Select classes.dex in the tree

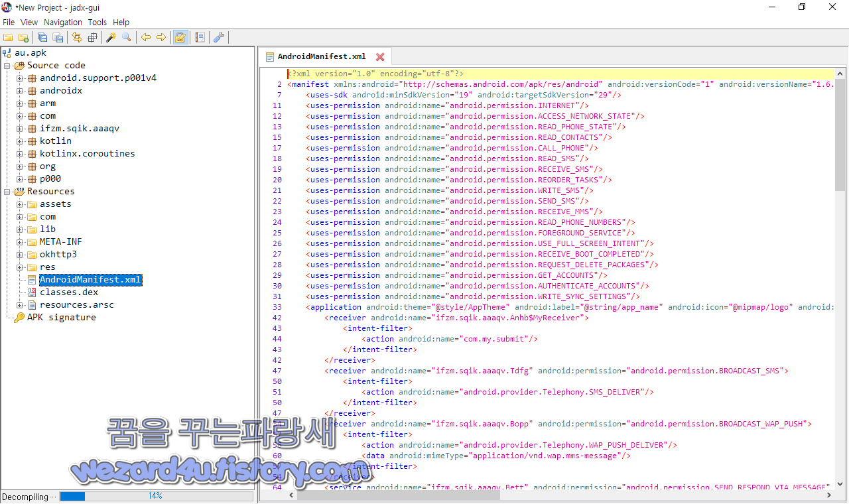69,292
